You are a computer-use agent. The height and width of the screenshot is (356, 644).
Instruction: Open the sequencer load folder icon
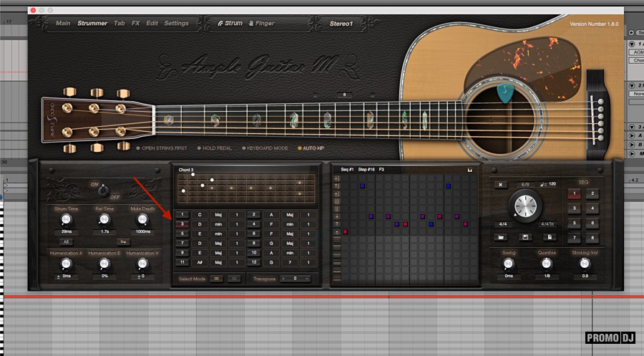[x=502, y=236]
